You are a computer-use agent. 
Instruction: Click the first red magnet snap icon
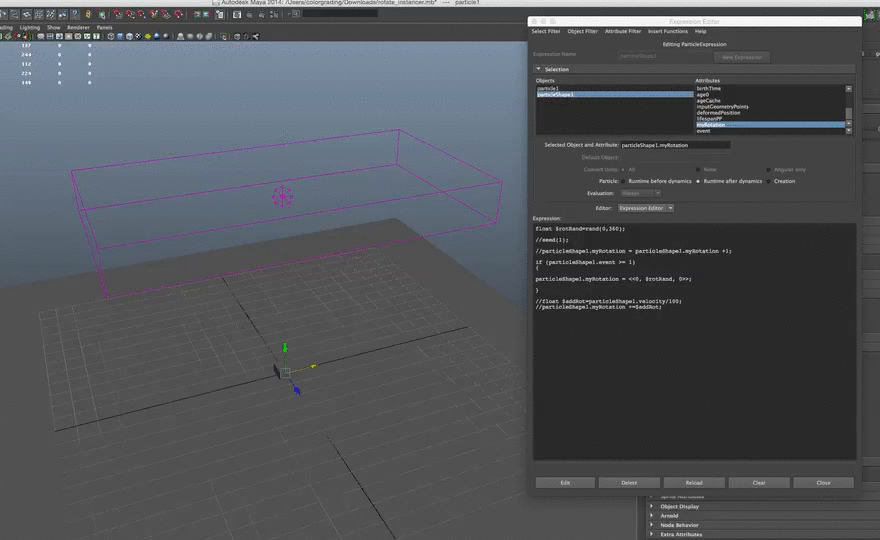(x=118, y=15)
